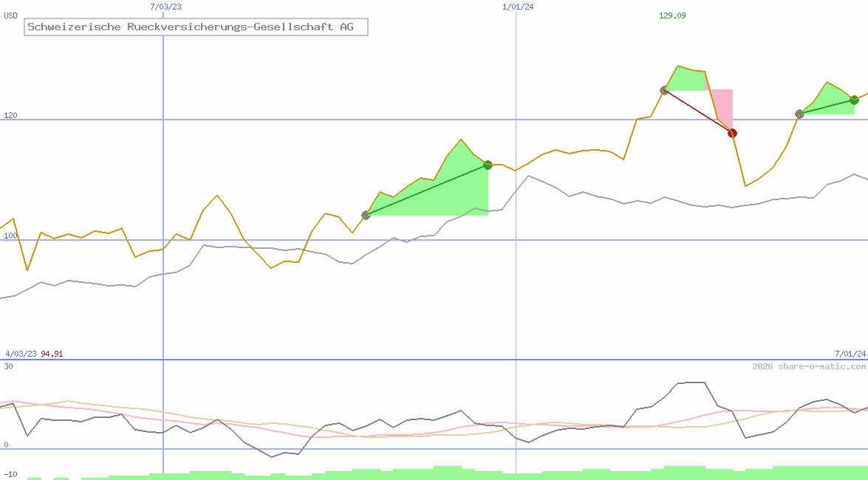Viewport: 868px width, 480px height.
Task: Click the gray entry dot of the last trade
Action: 799,114
